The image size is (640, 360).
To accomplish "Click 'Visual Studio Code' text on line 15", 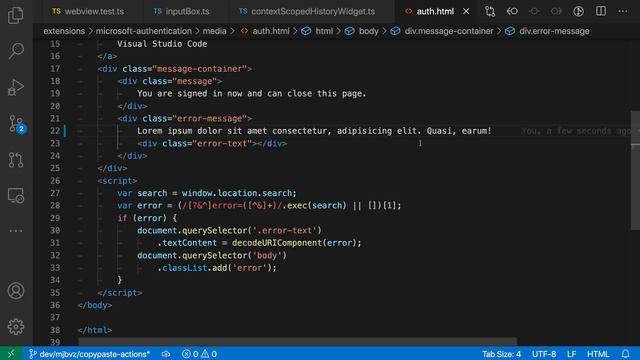I will click(162, 44).
